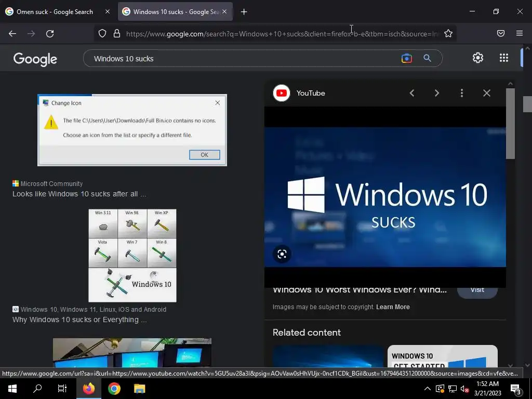The height and width of the screenshot is (399, 532).
Task: Click the YouTube logo in preview panel
Action: [x=281, y=93]
